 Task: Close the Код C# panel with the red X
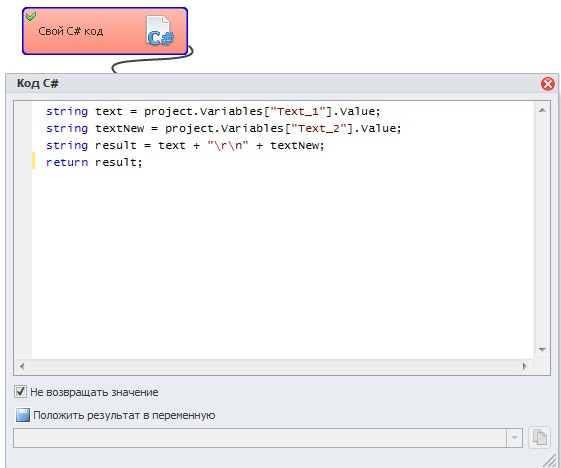coord(548,84)
